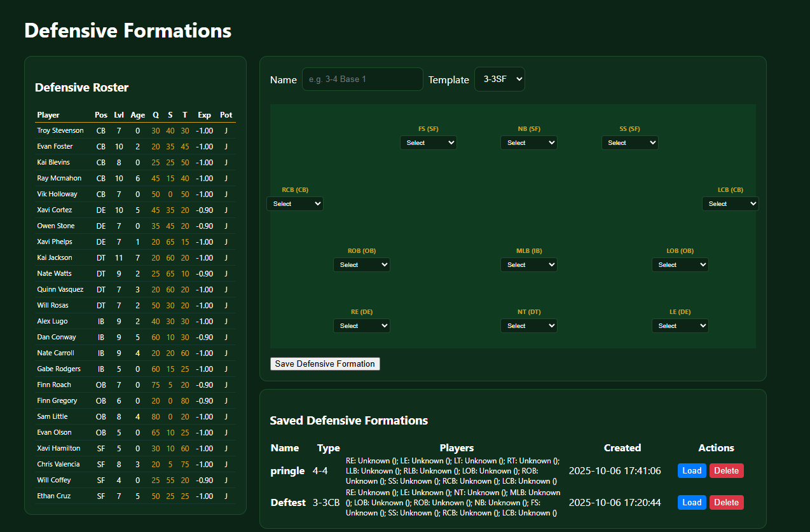Image resolution: width=810 pixels, height=532 pixels.
Task: Load the Deftest saved formation
Action: coord(692,503)
